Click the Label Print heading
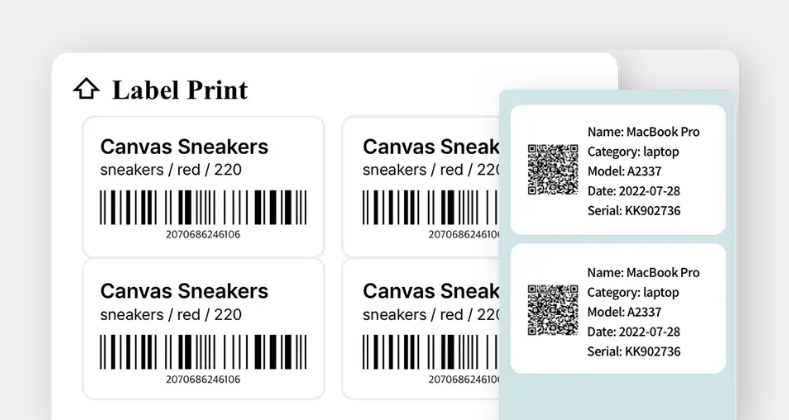789x420 pixels. tap(179, 90)
